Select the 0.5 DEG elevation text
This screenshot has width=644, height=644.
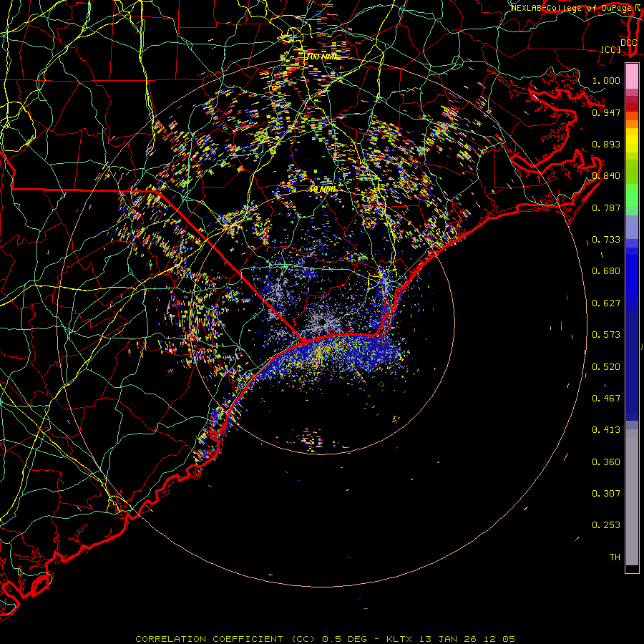point(344,639)
